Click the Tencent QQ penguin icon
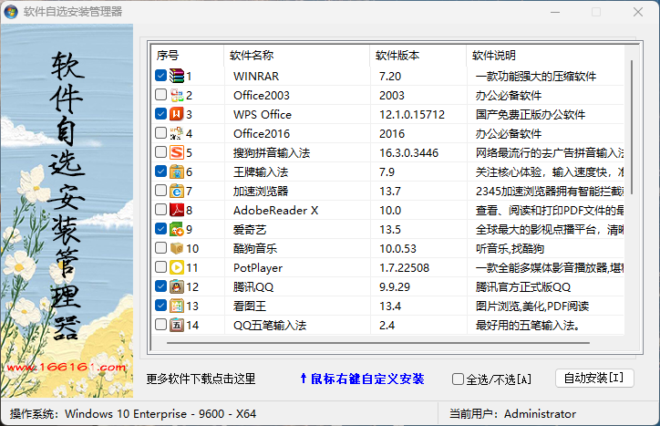Screen dimensions: 660x426 point(177,287)
